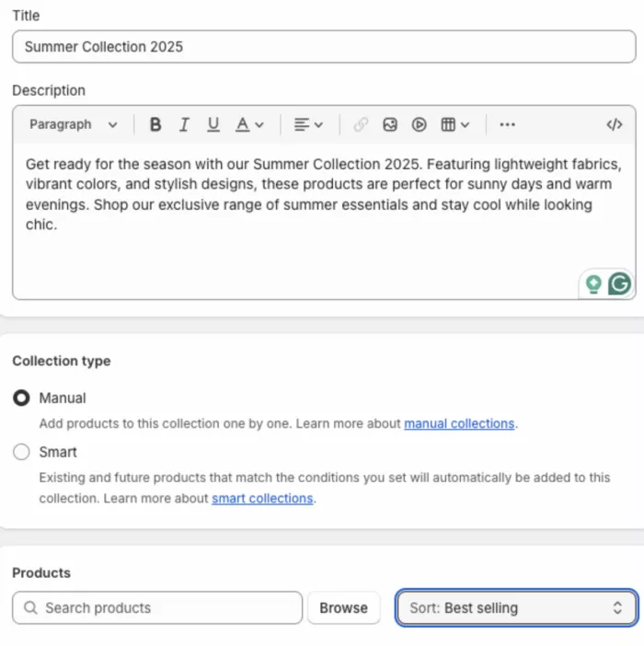Screen dimensions: 644x646
Task: Open text alignment options
Action: click(308, 124)
